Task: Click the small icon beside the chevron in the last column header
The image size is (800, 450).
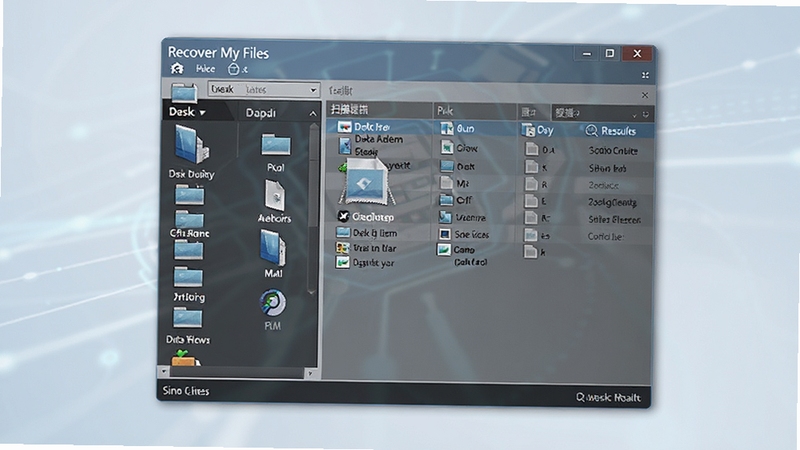Action: point(646,115)
